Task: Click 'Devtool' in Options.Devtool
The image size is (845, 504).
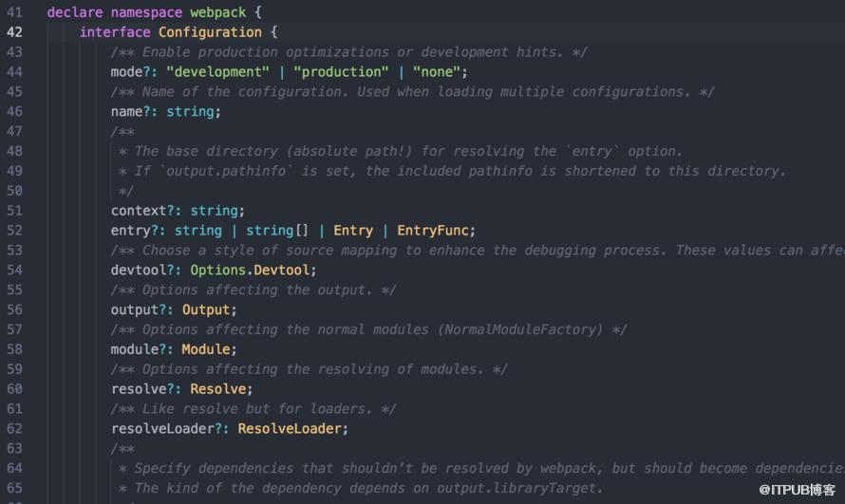Action: pos(281,270)
